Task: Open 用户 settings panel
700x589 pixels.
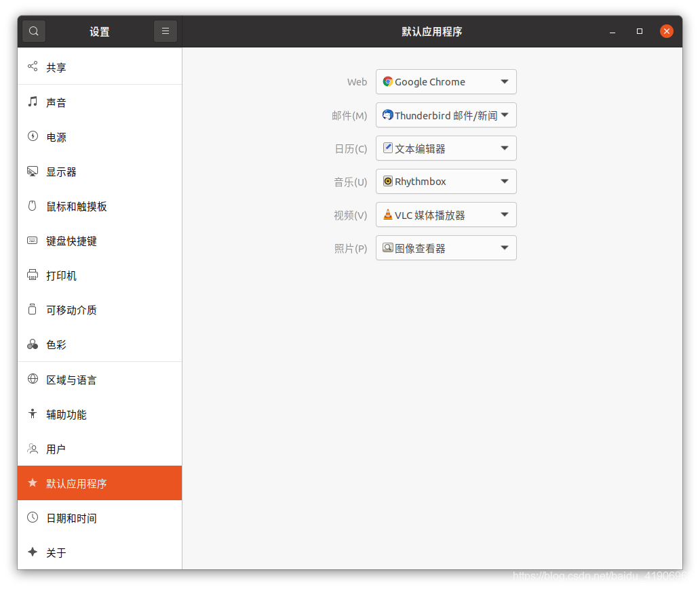Action: [x=100, y=449]
